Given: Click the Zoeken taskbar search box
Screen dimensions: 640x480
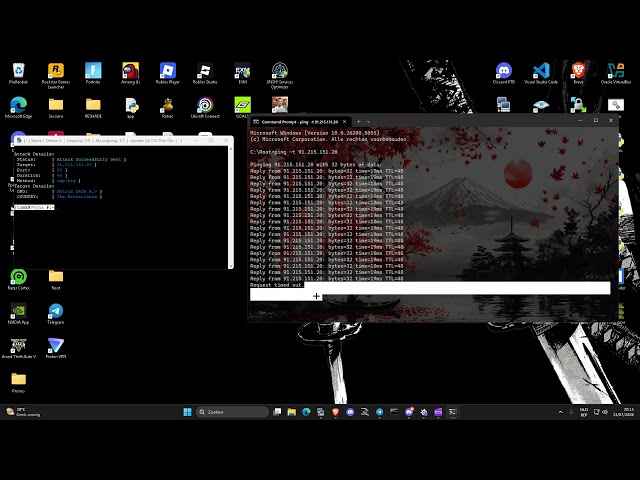Looking at the screenshot, I should coord(232,412).
